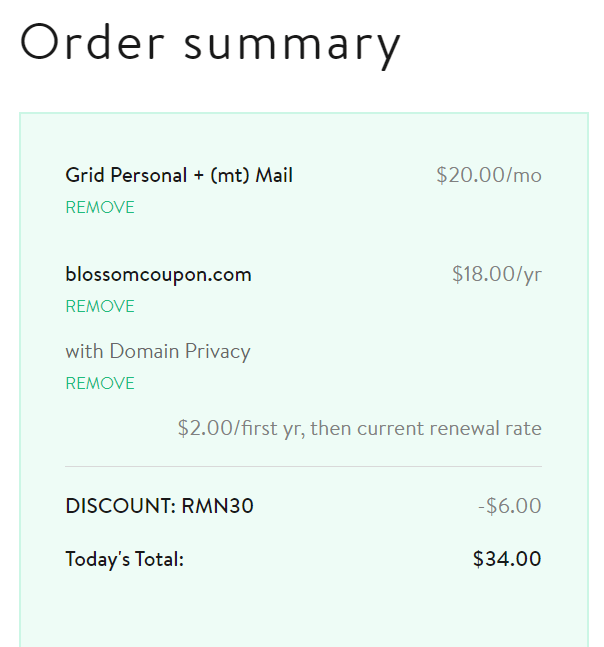Select the blossomcoupon.com domain name
The height and width of the screenshot is (647, 604).
158,275
